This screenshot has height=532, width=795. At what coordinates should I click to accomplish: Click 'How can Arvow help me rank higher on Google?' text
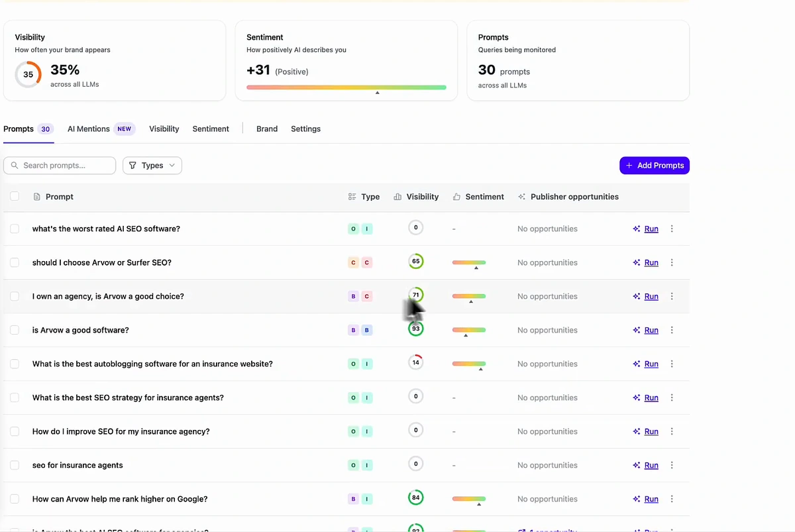pos(120,499)
